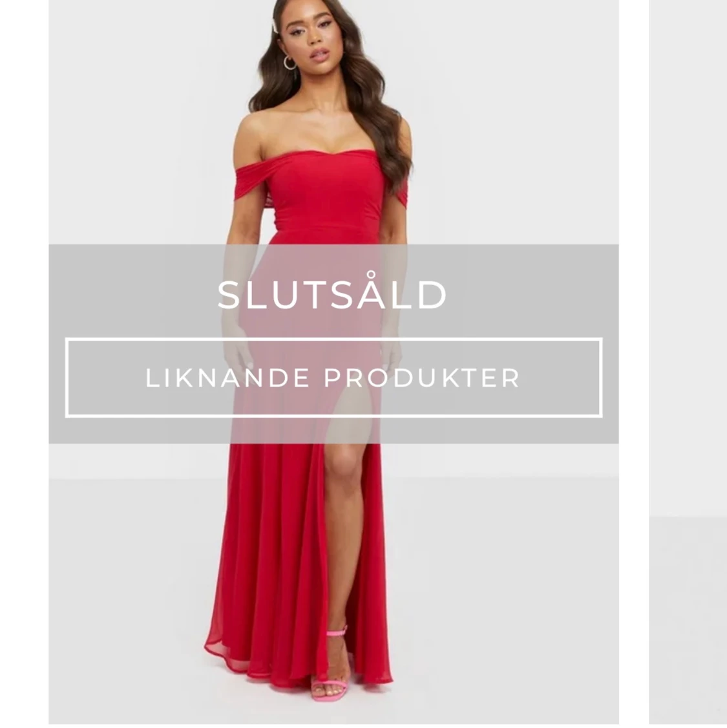Click the LIKNANDE PRODUKTER button
Image resolution: width=727 pixels, height=728 pixels.
click(x=333, y=378)
